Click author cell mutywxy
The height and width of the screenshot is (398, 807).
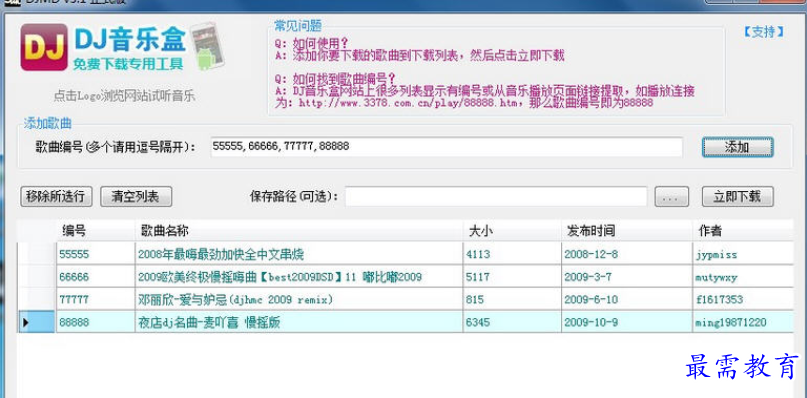pyautogui.click(x=743, y=276)
